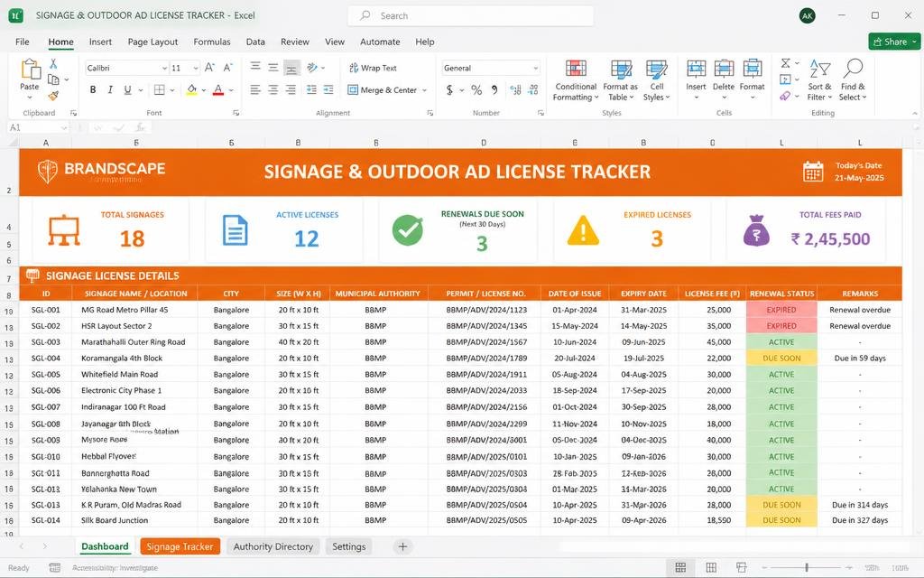Click the green Share button
The width and height of the screenshot is (924, 578).
(893, 42)
